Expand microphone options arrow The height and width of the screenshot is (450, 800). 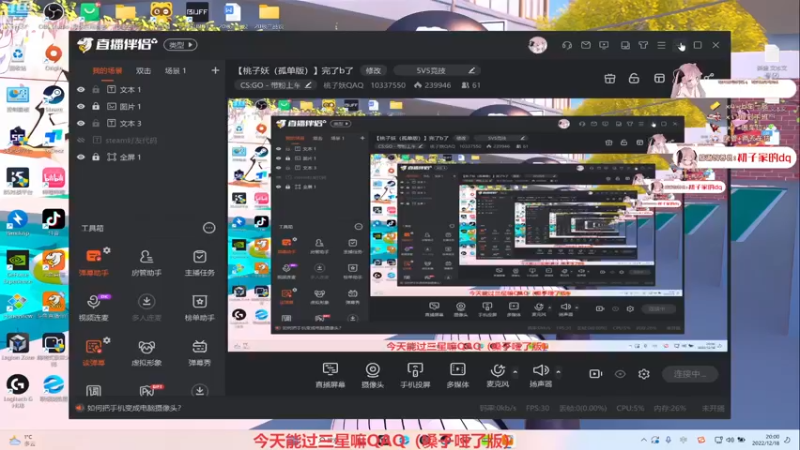pos(515,371)
